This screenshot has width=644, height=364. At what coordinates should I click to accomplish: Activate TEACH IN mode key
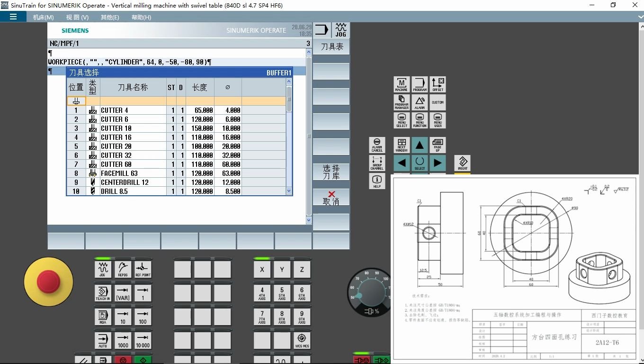[x=103, y=293]
